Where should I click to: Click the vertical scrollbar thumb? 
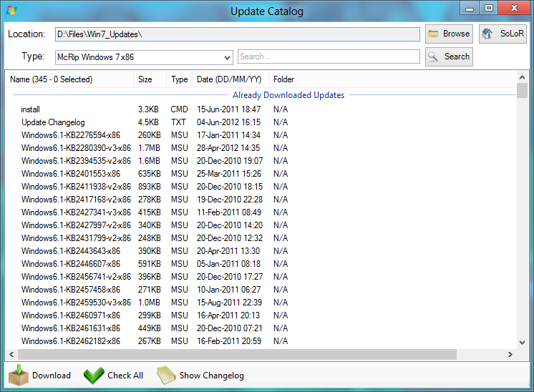click(x=522, y=90)
